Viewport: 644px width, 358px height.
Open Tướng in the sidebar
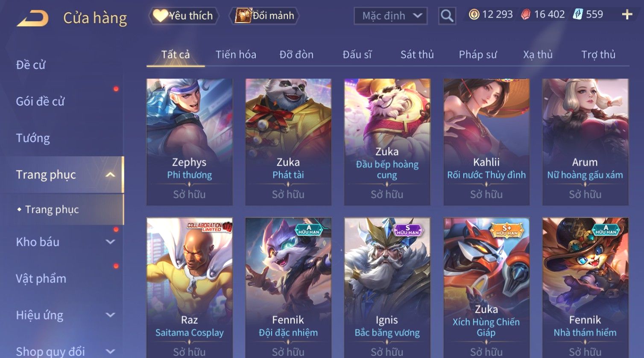[33, 138]
